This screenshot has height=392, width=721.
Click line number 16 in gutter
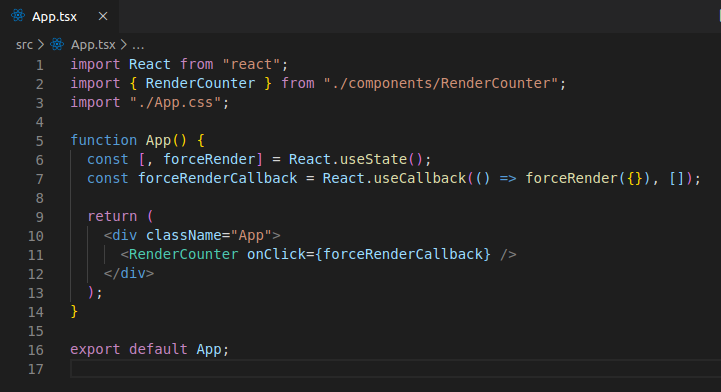coord(36,350)
